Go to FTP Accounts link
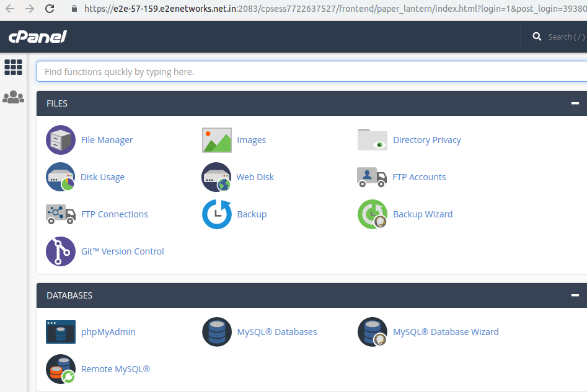The image size is (587, 392). click(419, 177)
